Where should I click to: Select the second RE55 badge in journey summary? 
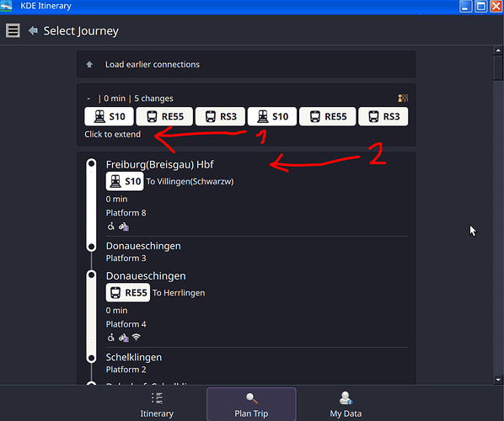328,116
